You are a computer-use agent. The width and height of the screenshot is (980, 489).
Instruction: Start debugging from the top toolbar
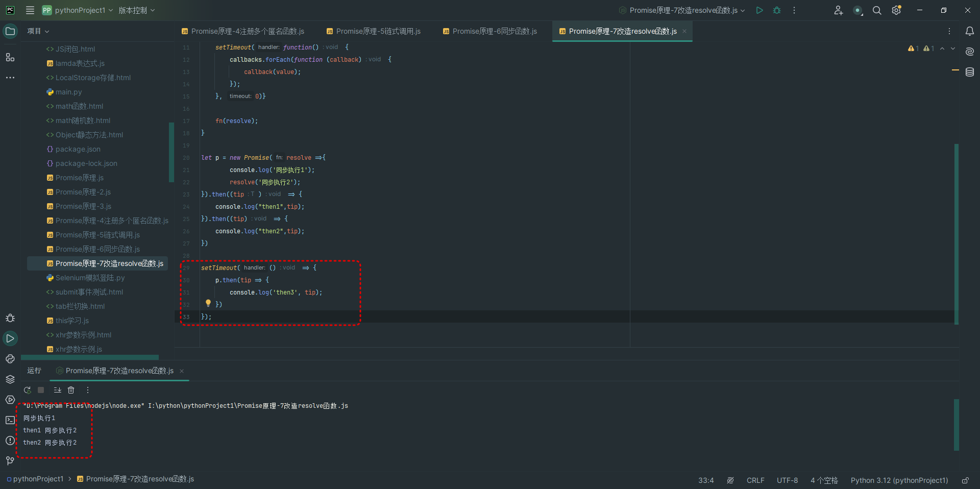point(777,10)
